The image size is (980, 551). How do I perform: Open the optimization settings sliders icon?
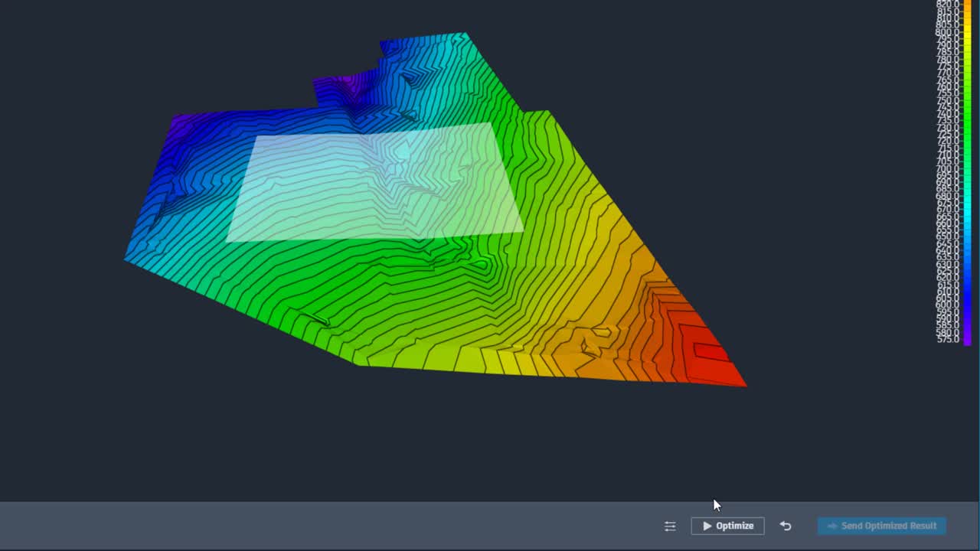(x=670, y=526)
